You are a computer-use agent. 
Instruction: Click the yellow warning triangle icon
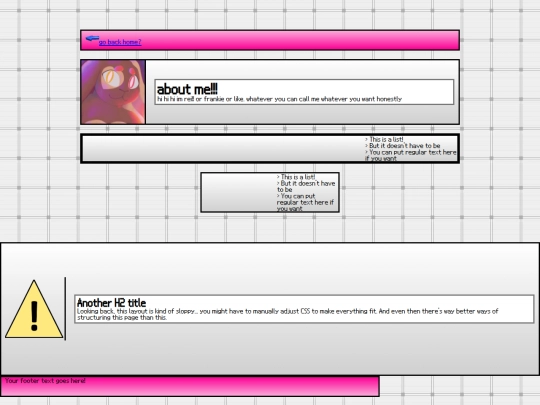(34, 309)
